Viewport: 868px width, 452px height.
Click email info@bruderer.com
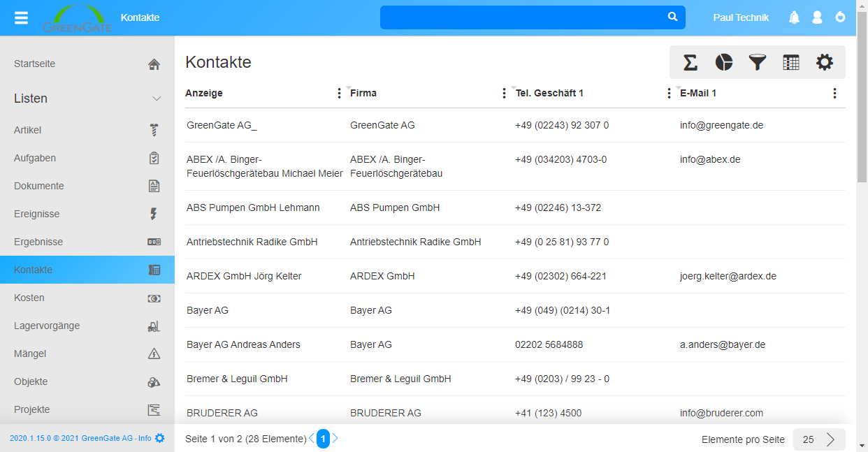point(721,413)
